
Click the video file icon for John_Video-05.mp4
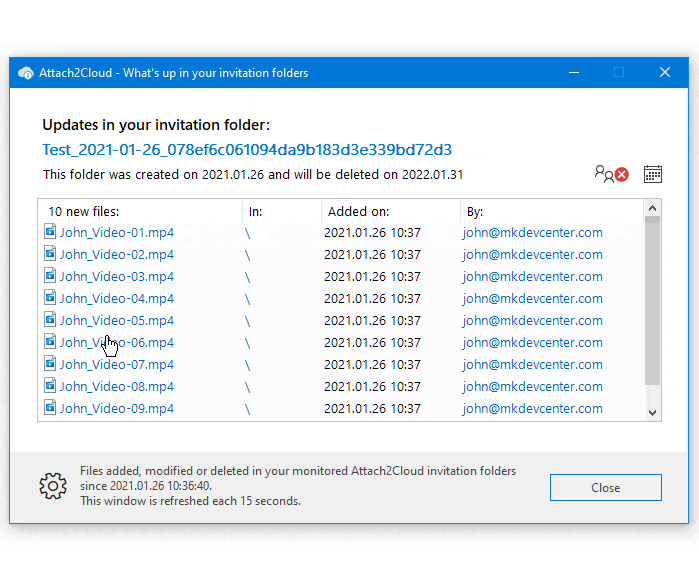coord(50,319)
